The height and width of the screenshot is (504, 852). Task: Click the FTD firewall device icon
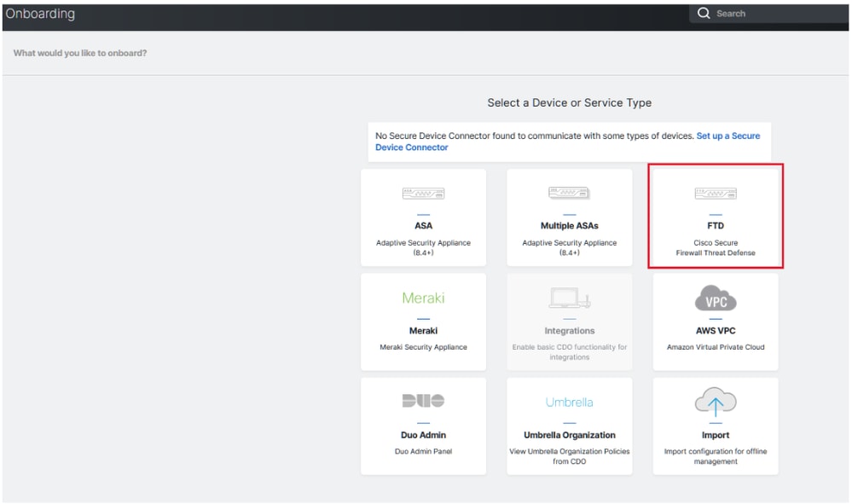[x=716, y=194]
